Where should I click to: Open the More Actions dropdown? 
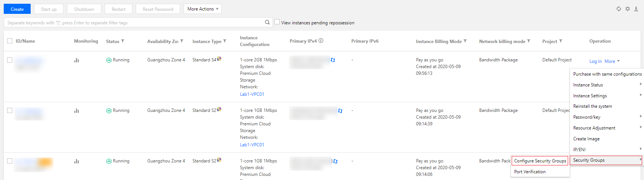(x=203, y=9)
